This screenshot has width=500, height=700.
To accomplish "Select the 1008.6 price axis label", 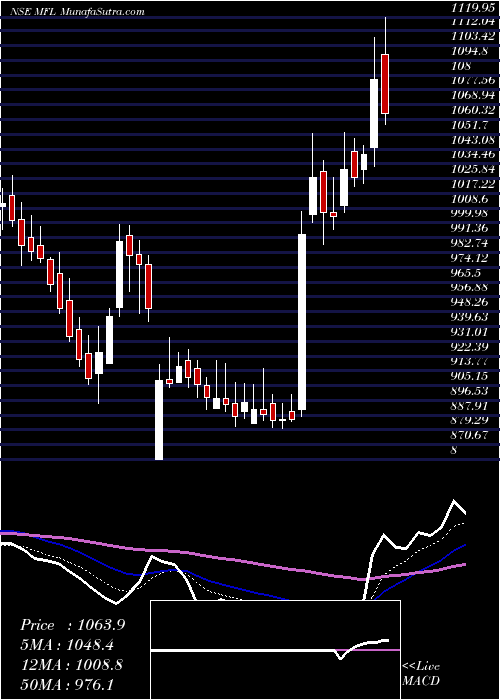I will (471, 198).
